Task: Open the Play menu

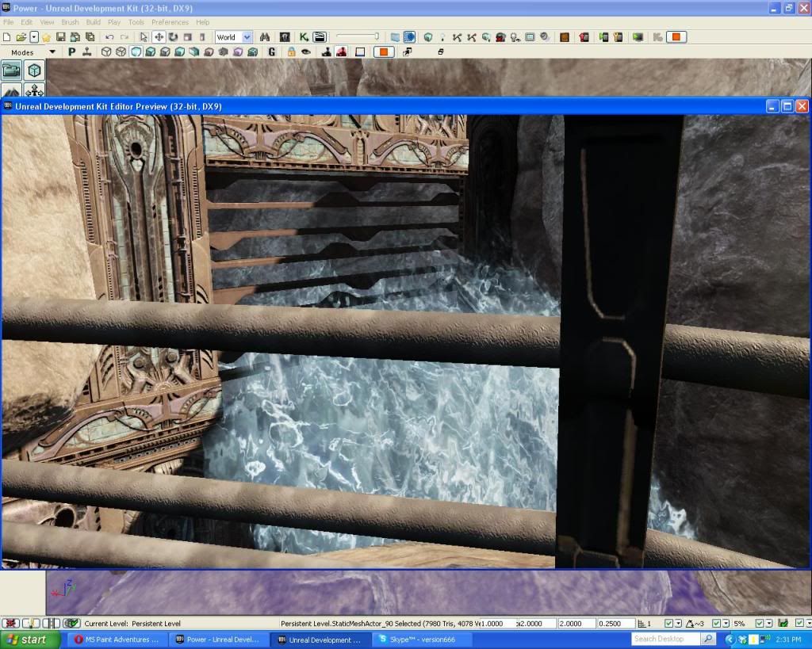Action: pos(114,22)
